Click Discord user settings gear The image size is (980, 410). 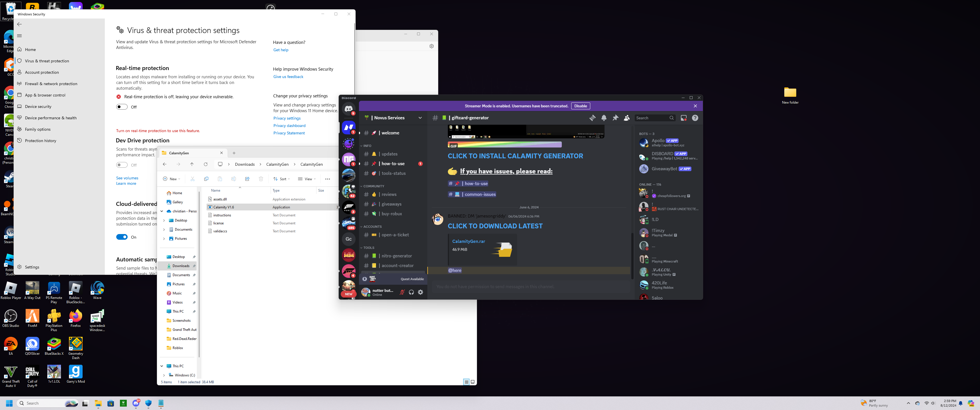[420, 292]
